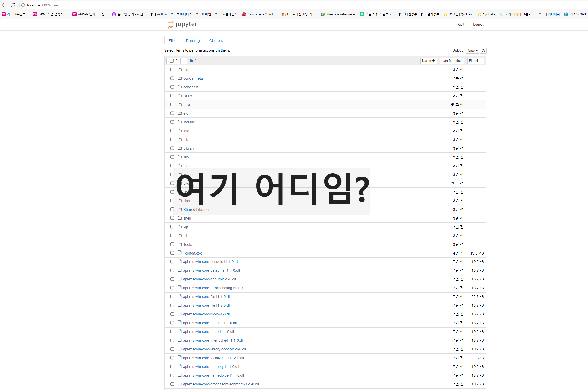Sort the file list by Name

(428, 61)
